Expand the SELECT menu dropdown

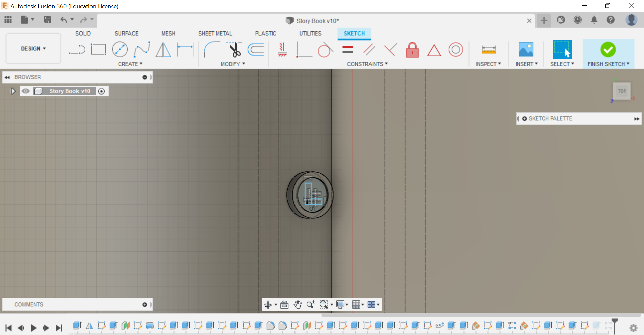[562, 64]
